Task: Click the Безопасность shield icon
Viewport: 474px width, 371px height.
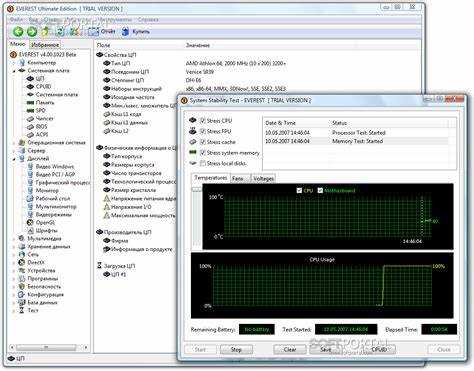Action: pyautogui.click(x=22, y=287)
